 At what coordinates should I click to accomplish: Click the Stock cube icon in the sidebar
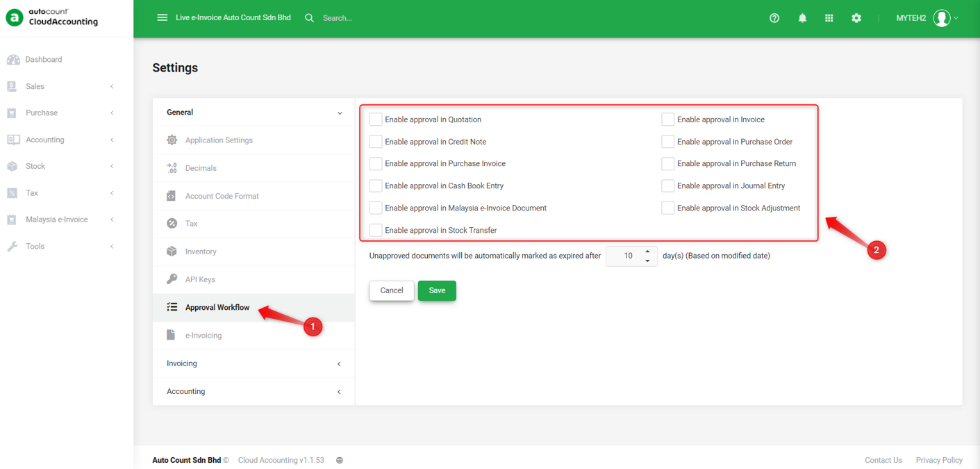pos(12,166)
